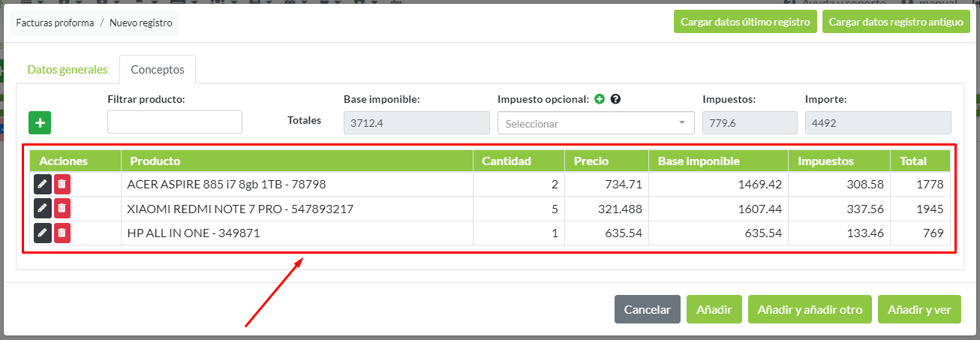Add a new optional tax with plus icon
Viewport: 980px width, 340px height.
pos(600,99)
